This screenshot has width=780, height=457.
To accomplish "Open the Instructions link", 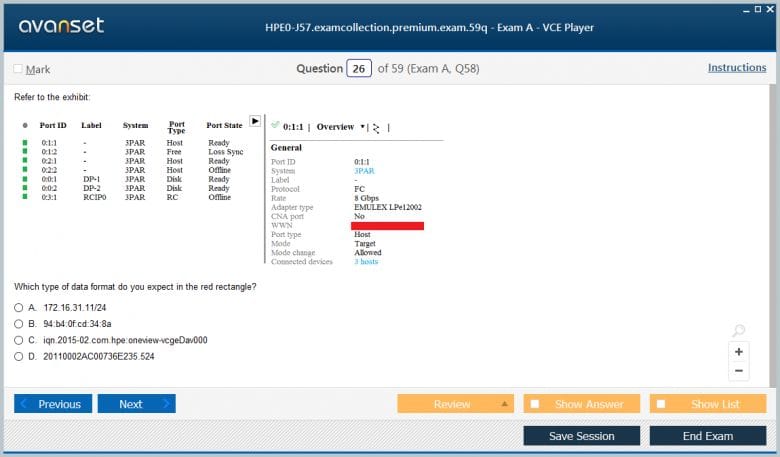I will (x=737, y=68).
